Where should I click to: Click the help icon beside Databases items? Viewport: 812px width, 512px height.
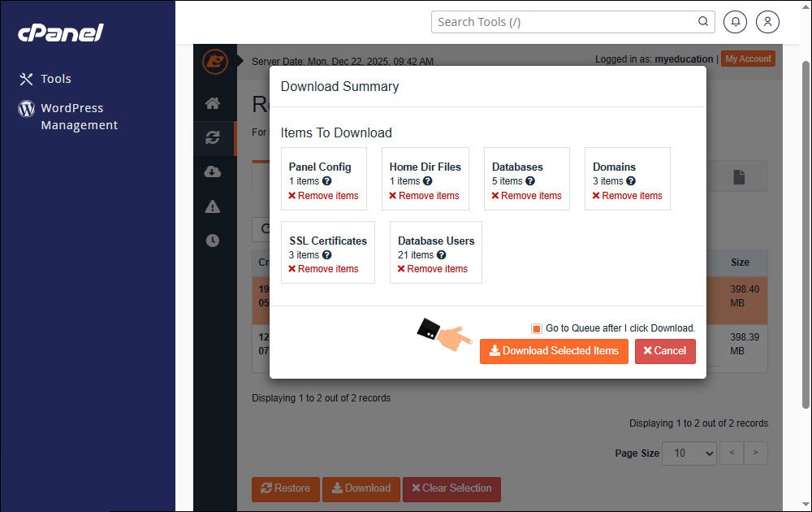pyautogui.click(x=530, y=181)
